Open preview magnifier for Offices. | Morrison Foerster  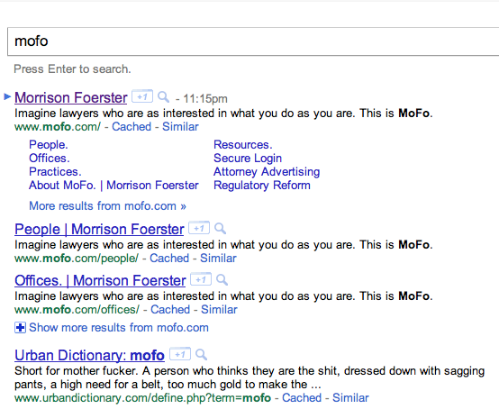click(222, 280)
